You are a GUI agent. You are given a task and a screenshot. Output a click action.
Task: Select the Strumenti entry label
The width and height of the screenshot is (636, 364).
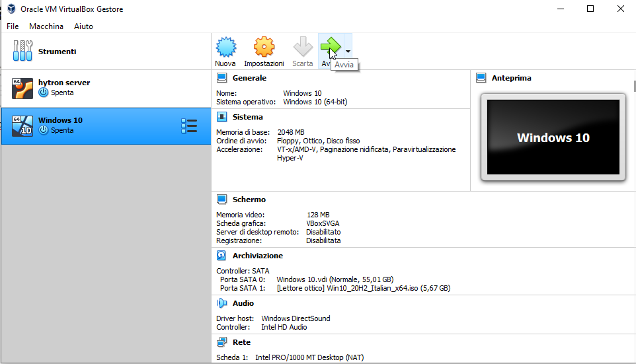click(x=58, y=52)
